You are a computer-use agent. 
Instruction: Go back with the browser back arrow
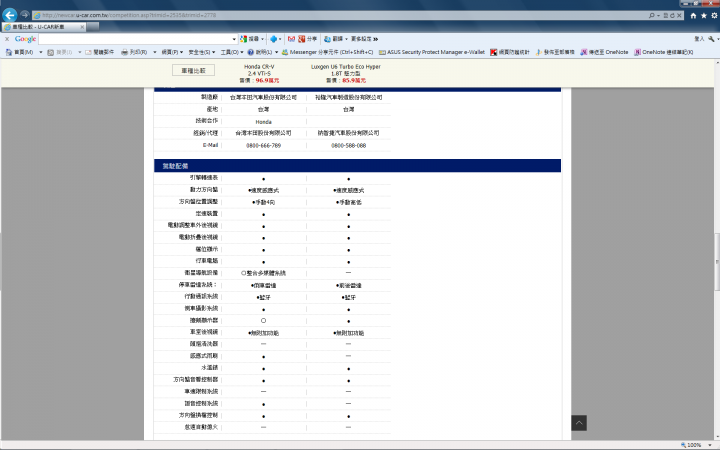(x=9, y=15)
